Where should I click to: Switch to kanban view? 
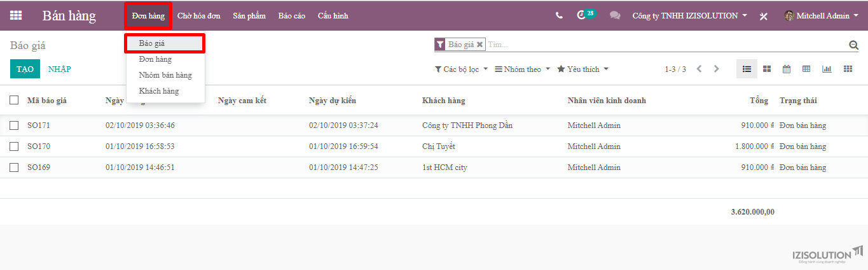tap(767, 69)
